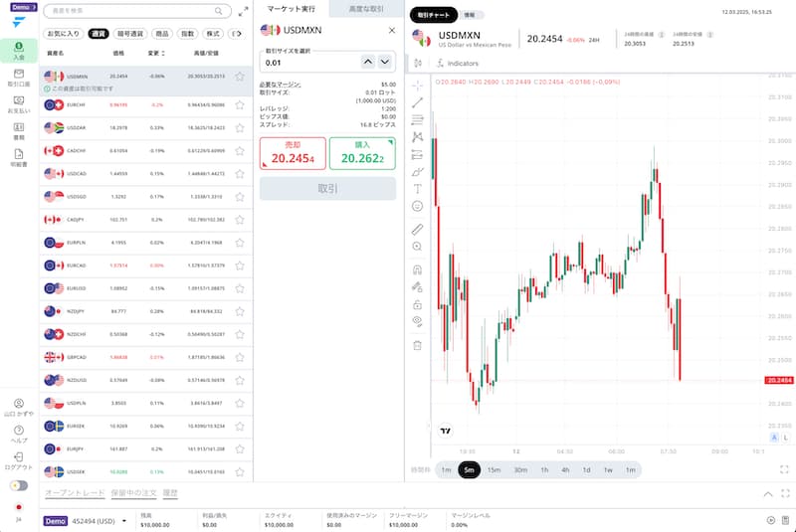Choose the 15m timeframe
Screen dimensions: 796x532
click(x=494, y=469)
